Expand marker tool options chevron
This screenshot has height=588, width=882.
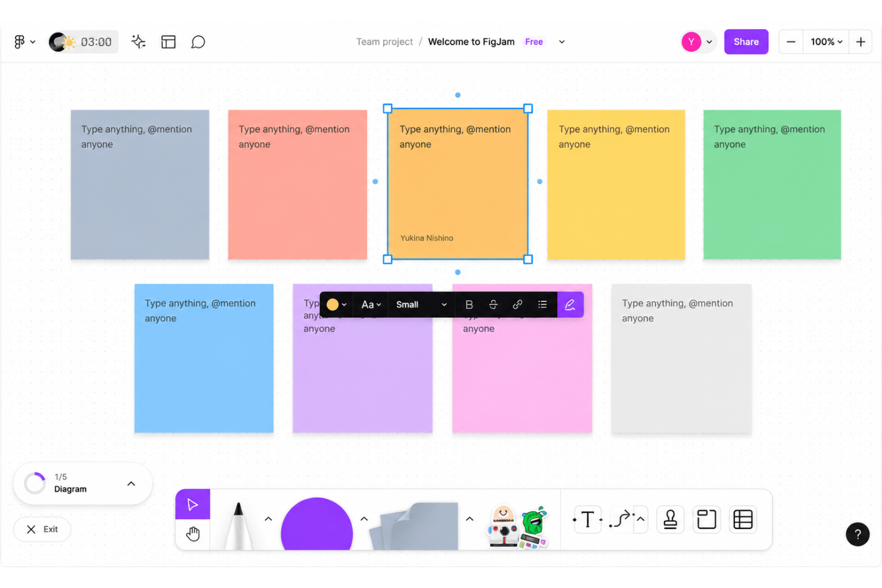268,519
